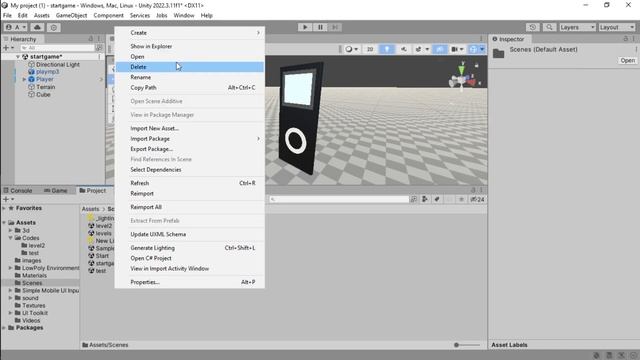Image resolution: width=640 pixels, height=360 pixels.
Task: Click the Version Control icon beside the cloud
Action: (53, 27)
